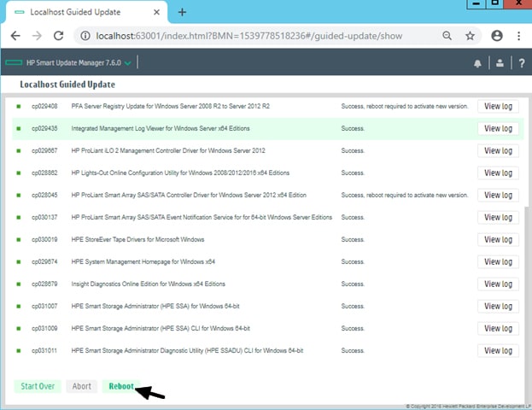View log for iLO 2 Management Controller Driver
This screenshot has height=410, width=532.
(498, 150)
